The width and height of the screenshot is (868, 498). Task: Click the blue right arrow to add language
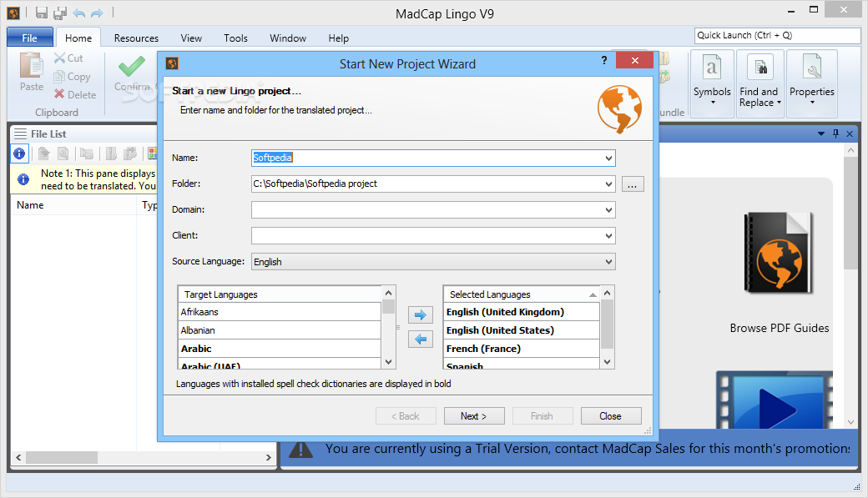pos(421,315)
